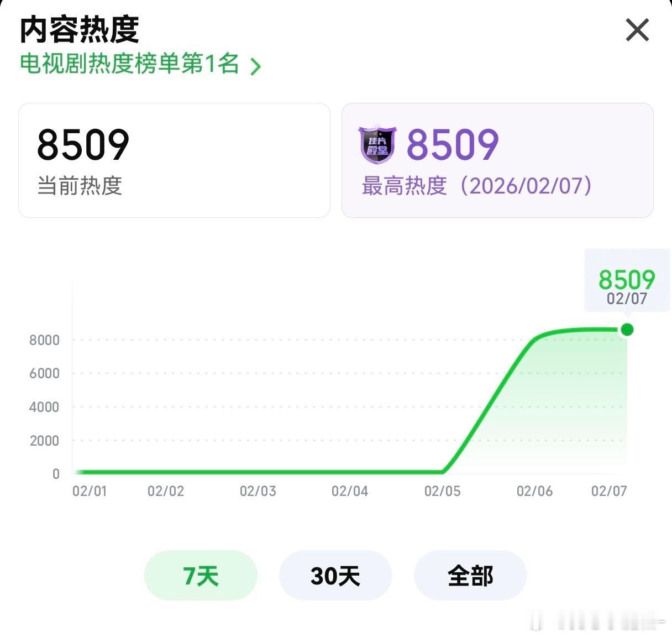Close the 内容热度 popup

pyautogui.click(x=637, y=30)
